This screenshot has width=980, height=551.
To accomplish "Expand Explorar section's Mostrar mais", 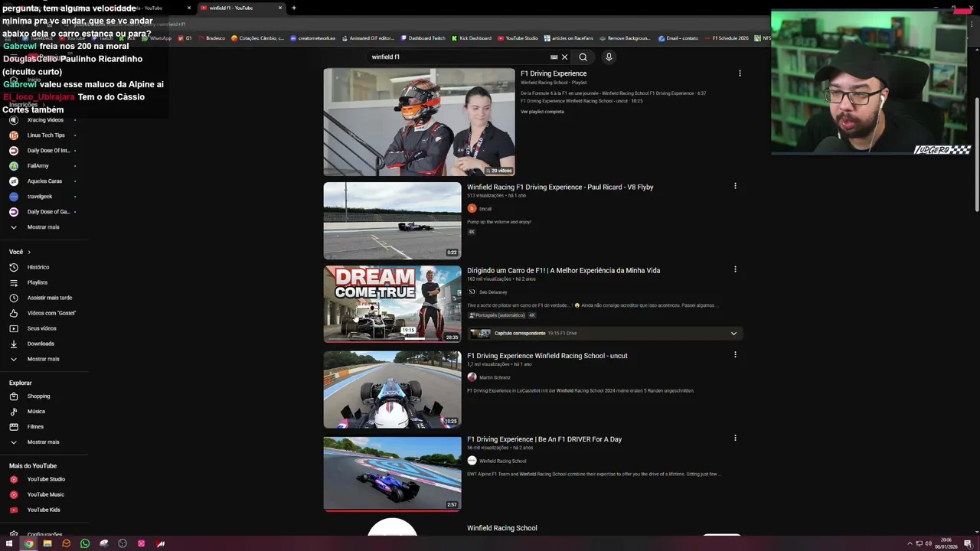I will pos(43,442).
